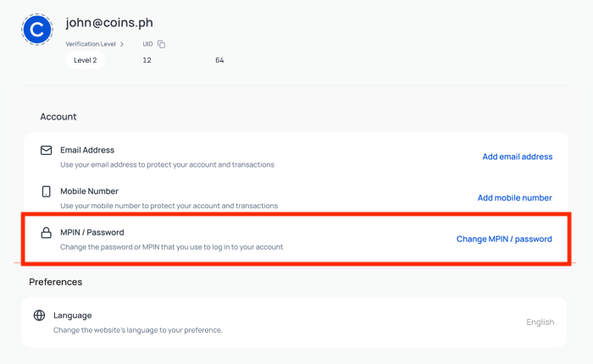Copy the UID with the copy icon

point(162,44)
